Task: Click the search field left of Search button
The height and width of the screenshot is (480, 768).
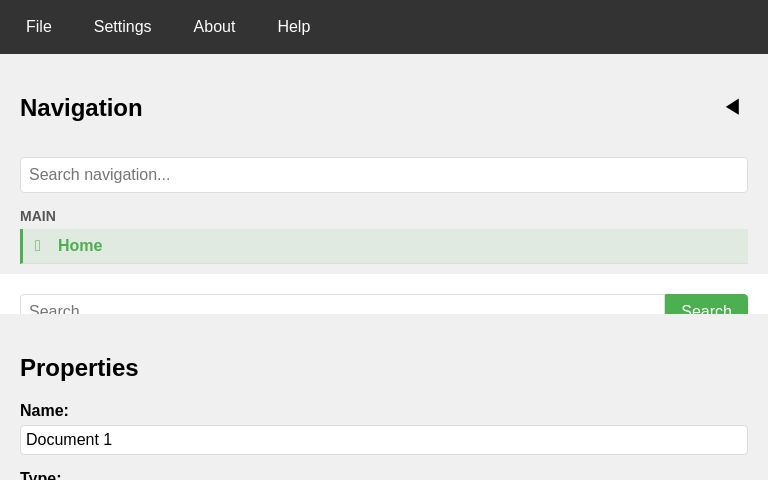Action: click(342, 305)
